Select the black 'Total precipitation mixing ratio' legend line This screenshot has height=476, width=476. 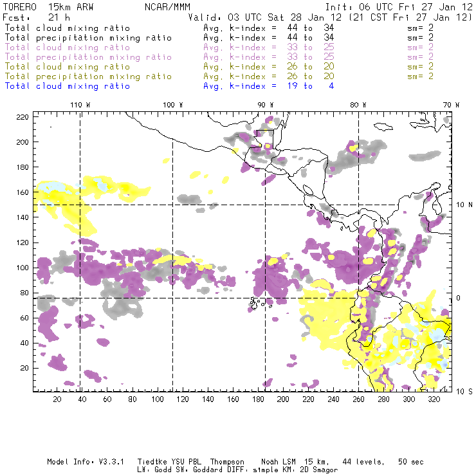(x=88, y=38)
